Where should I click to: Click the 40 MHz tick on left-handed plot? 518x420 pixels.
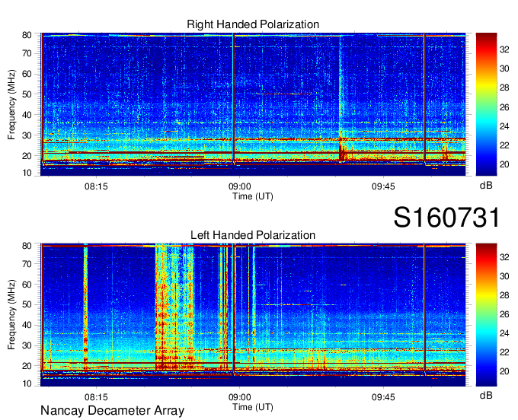pos(27,325)
